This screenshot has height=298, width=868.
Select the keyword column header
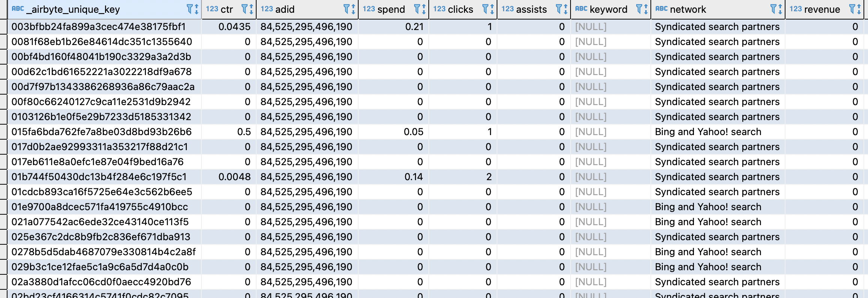[x=611, y=9]
